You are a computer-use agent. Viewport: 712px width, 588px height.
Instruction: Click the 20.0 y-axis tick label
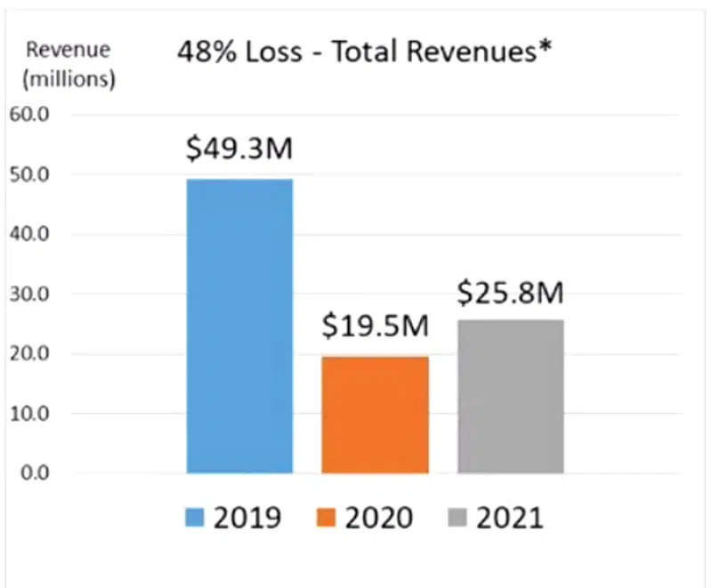tap(33, 354)
